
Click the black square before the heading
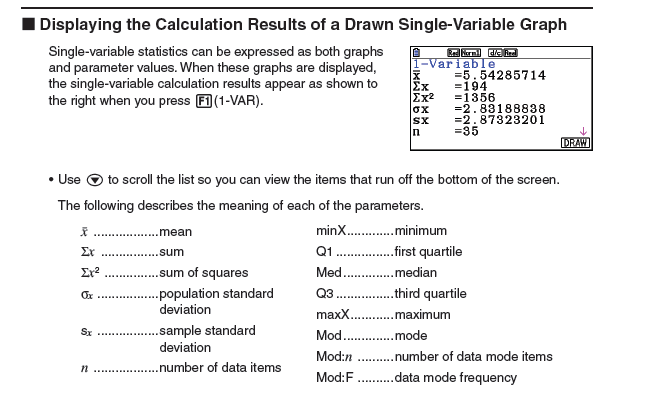click(x=28, y=24)
